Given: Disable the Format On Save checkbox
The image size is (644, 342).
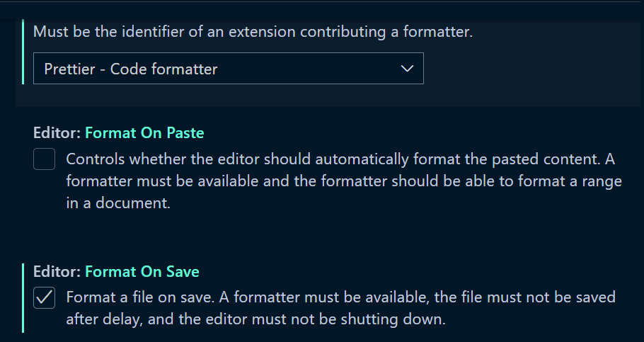Looking at the screenshot, I should point(45,298).
